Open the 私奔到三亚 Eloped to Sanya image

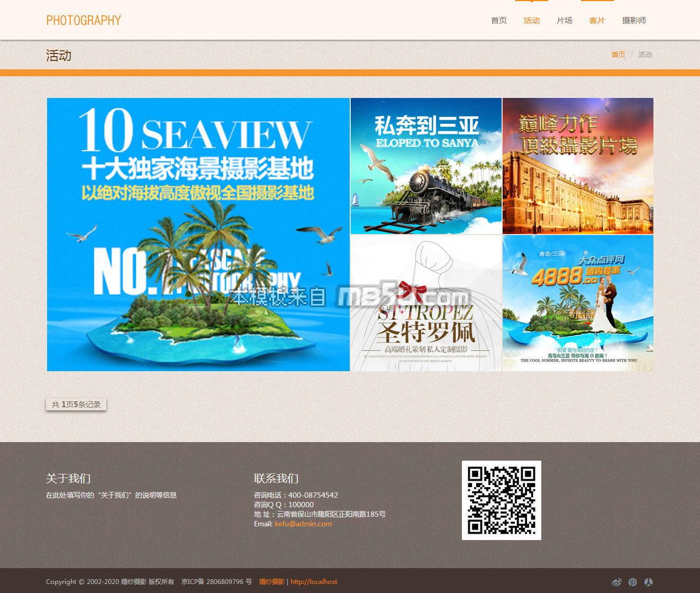(426, 166)
